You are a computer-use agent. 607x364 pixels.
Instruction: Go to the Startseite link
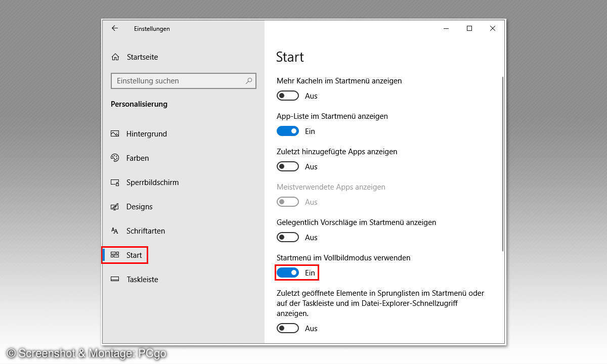(x=142, y=57)
